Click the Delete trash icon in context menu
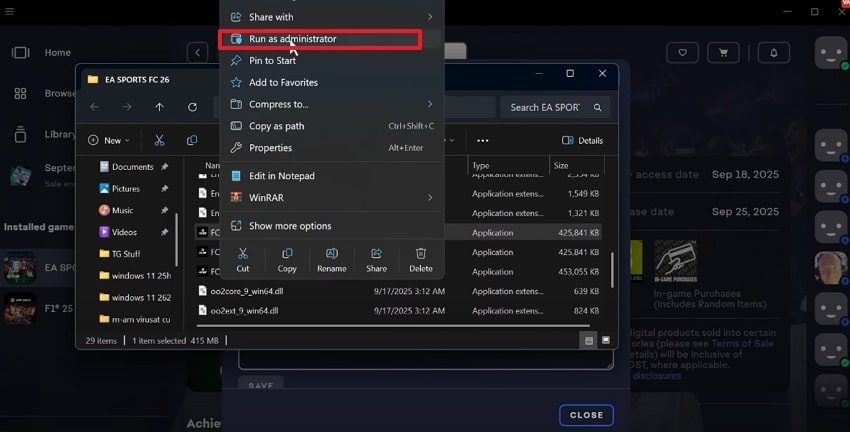850x432 pixels. (421, 260)
